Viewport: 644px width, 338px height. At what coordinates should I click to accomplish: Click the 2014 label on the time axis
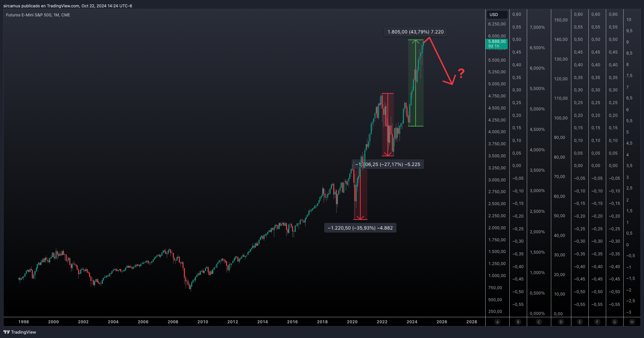pos(263,322)
